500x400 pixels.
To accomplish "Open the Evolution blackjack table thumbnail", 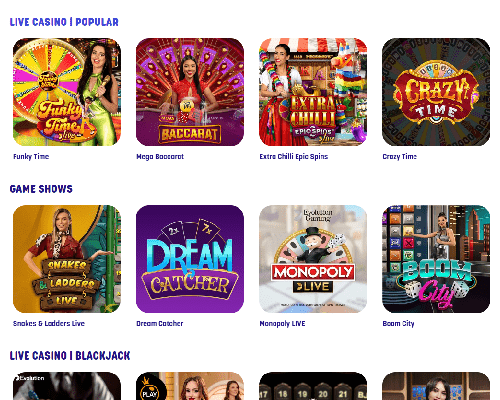I will coord(67,386).
